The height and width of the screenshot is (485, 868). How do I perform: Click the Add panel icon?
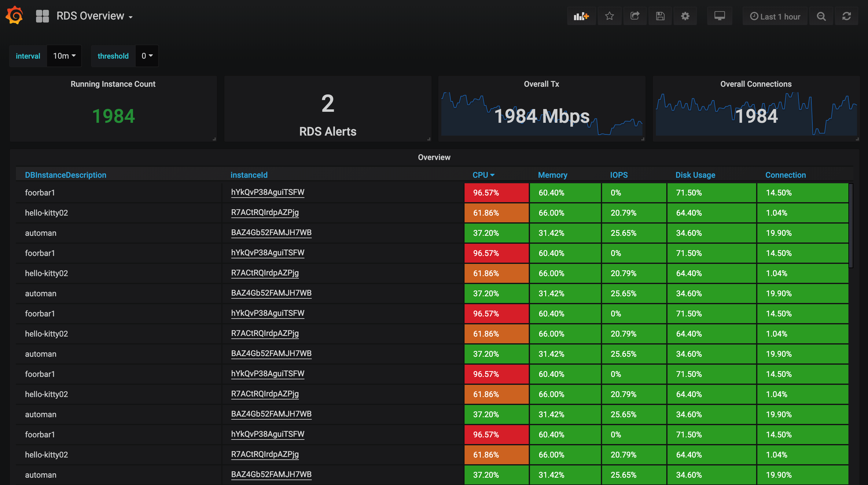(x=581, y=16)
